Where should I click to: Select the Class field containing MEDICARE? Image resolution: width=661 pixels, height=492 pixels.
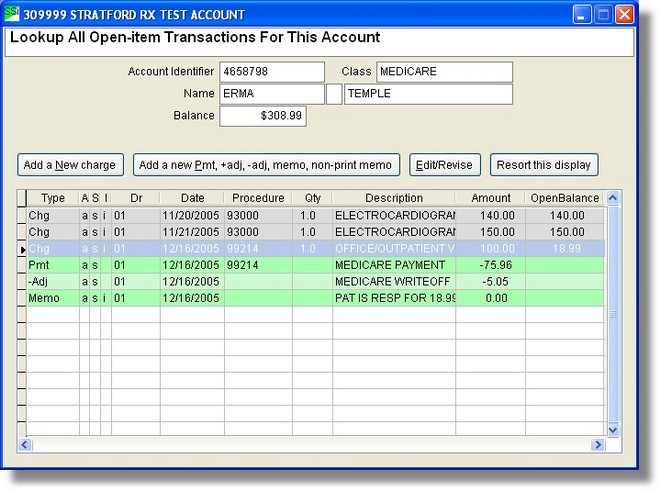pyautogui.click(x=444, y=72)
